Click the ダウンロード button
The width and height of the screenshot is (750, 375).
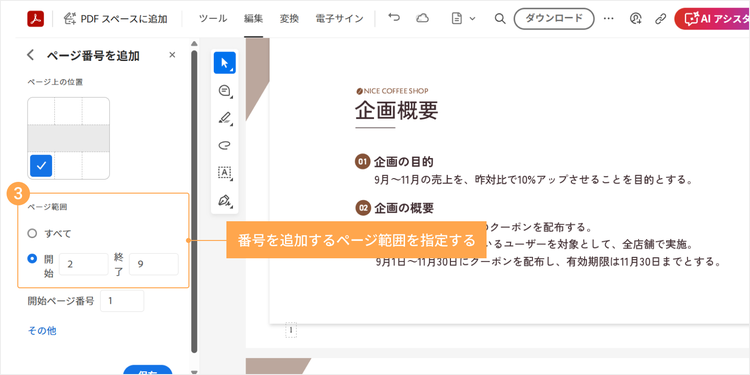coord(554,19)
